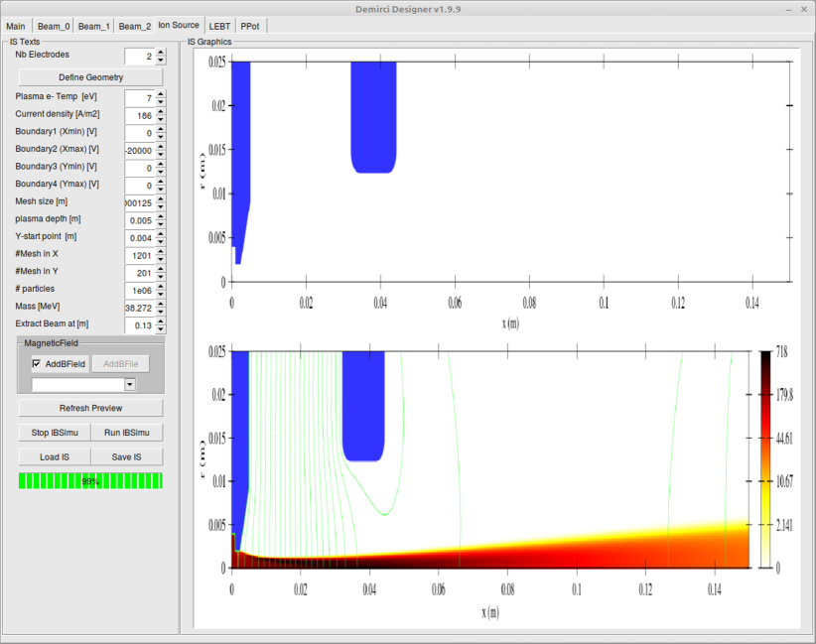The image size is (816, 644).
Task: Click the plasma depth field
Action: [x=139, y=220]
